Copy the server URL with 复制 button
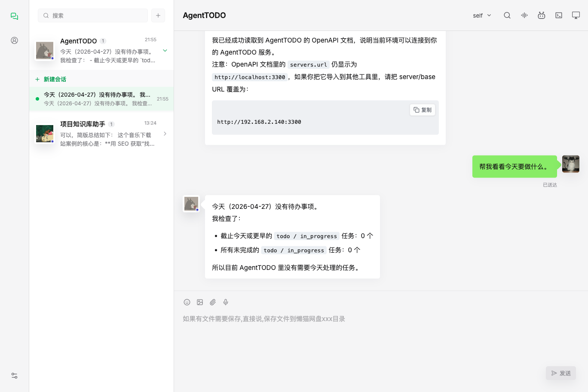This screenshot has width=588, height=392. click(x=423, y=110)
